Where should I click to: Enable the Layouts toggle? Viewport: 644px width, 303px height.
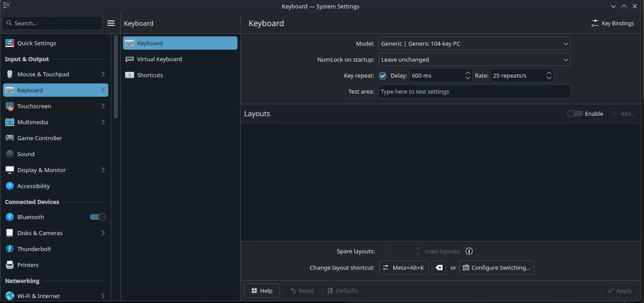coord(574,114)
